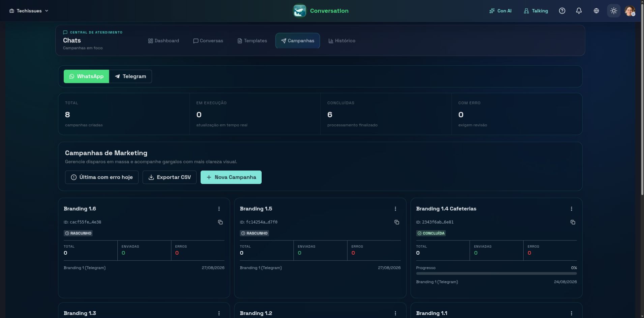Select the Telegram channel
The image size is (644, 318).
click(130, 76)
